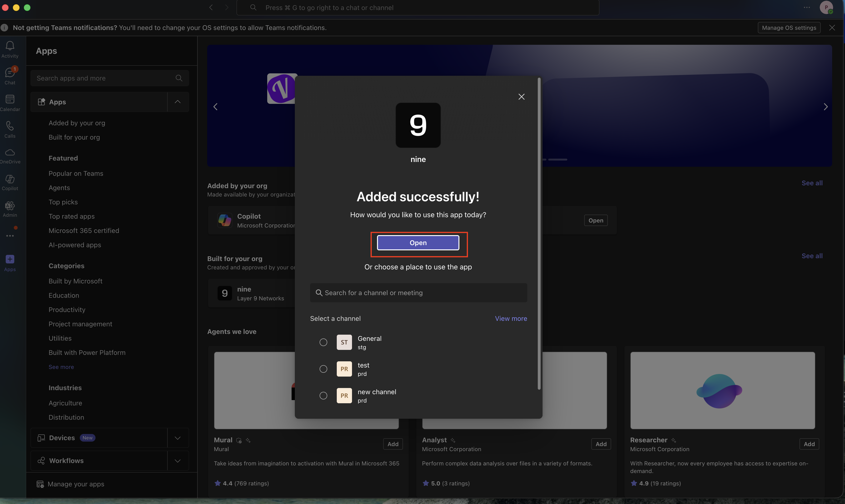Open the Admin app icon
The height and width of the screenshot is (504, 845).
10,206
